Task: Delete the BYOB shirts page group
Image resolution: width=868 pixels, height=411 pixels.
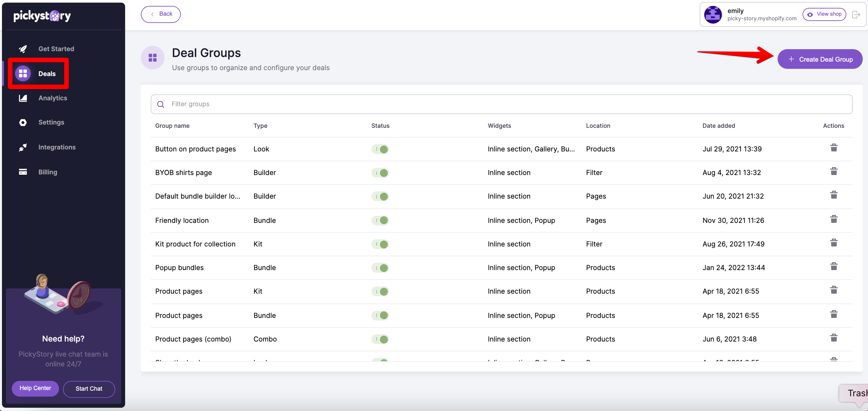Action: 834,172
